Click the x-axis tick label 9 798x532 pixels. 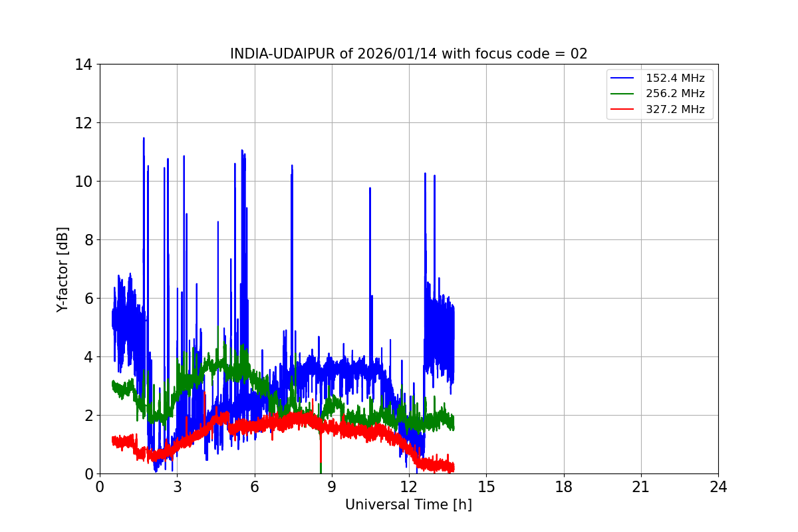(x=332, y=487)
